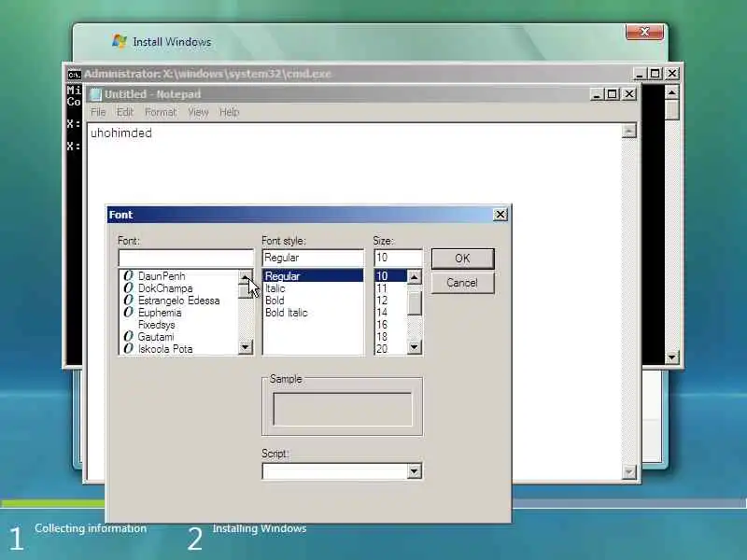Select the Iskoola Pota font

tap(165, 349)
